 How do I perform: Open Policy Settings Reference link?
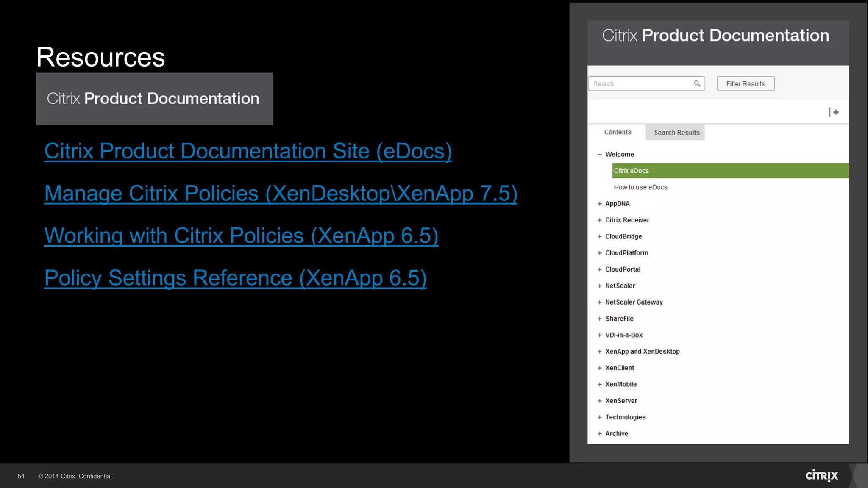tap(235, 278)
